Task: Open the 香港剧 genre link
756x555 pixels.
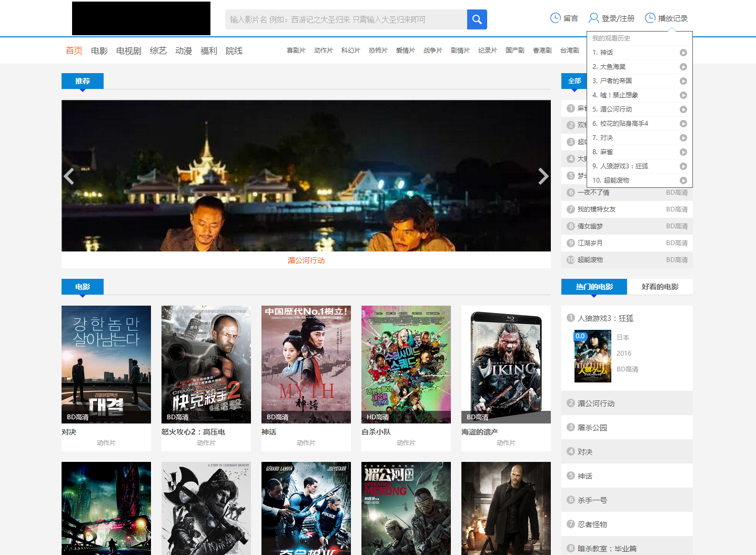Action: click(x=542, y=51)
